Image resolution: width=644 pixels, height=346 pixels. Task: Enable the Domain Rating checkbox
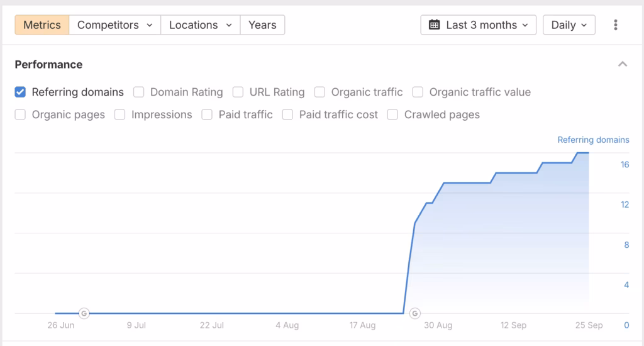click(x=138, y=92)
